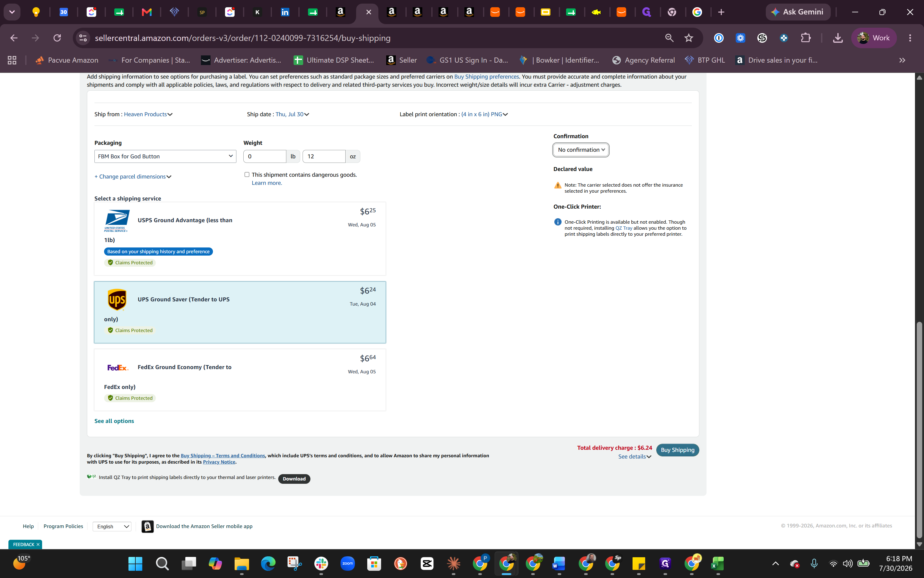
Task: Select FedEx Ground Economy shipping service
Action: (240, 380)
